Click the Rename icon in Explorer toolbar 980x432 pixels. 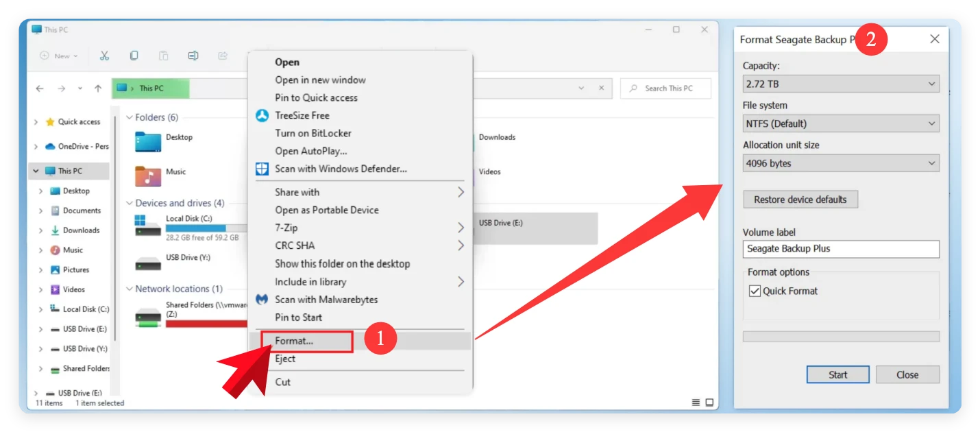(x=193, y=56)
